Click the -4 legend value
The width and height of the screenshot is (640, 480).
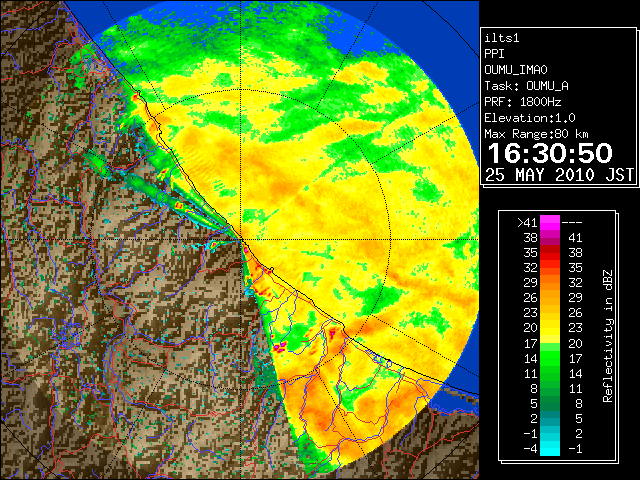tap(531, 449)
